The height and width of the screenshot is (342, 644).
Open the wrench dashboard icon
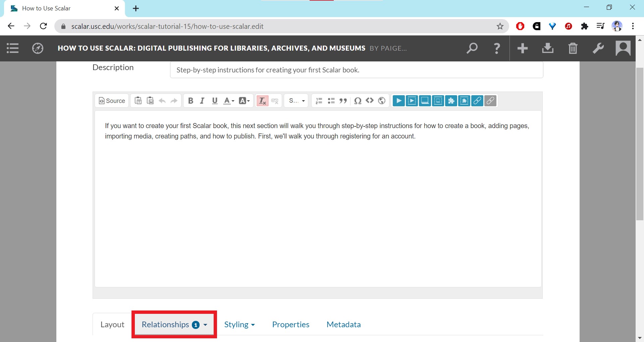[x=598, y=48]
